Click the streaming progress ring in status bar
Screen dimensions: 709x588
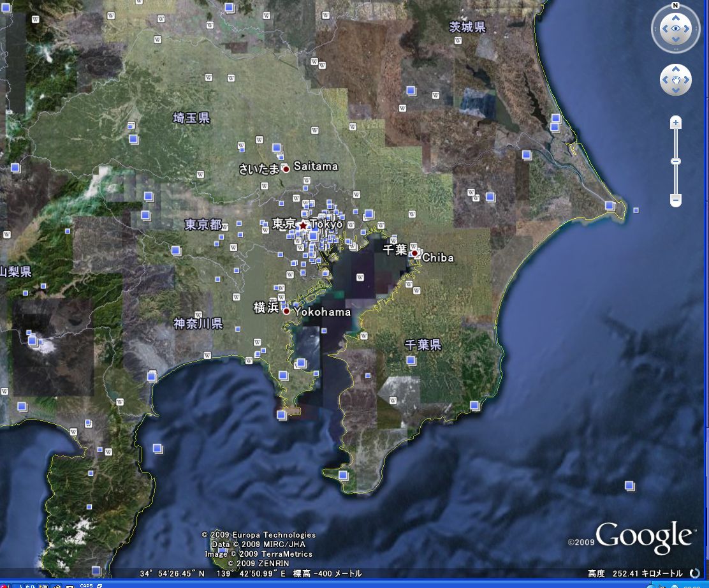pyautogui.click(x=695, y=573)
